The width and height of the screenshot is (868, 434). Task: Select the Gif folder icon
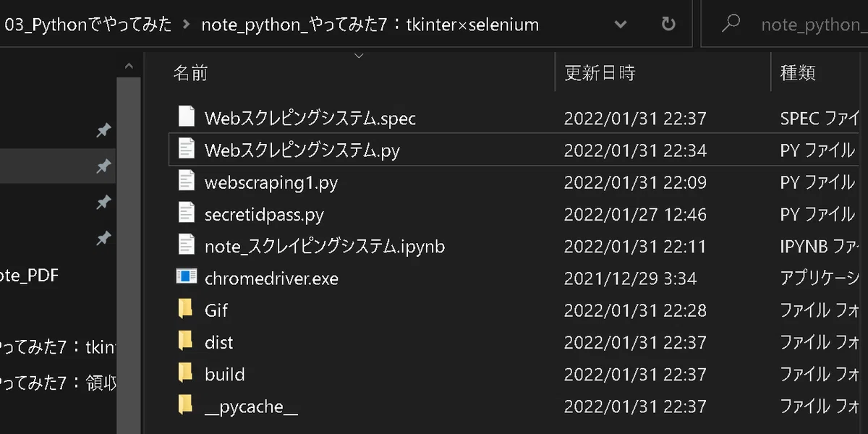point(186,310)
